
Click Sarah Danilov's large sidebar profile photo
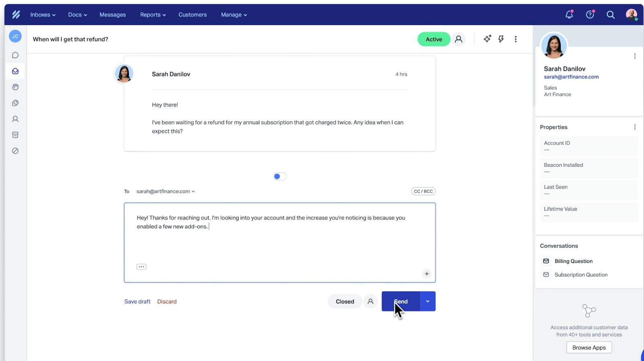tap(554, 46)
